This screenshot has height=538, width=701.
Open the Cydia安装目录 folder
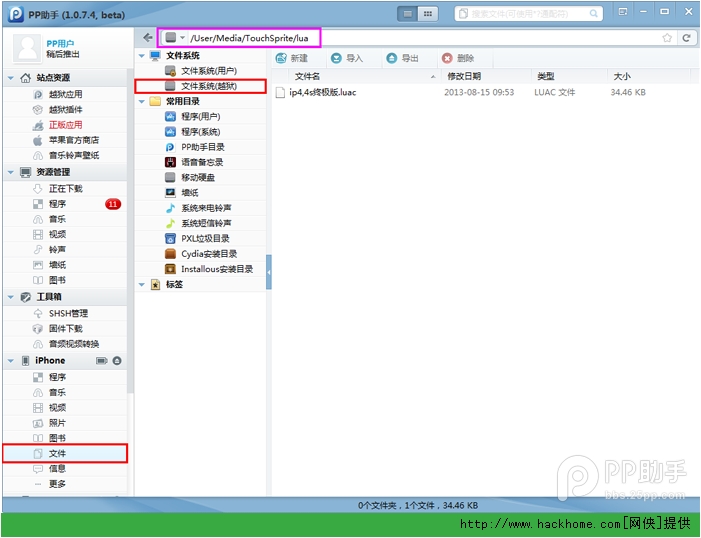click(x=208, y=254)
